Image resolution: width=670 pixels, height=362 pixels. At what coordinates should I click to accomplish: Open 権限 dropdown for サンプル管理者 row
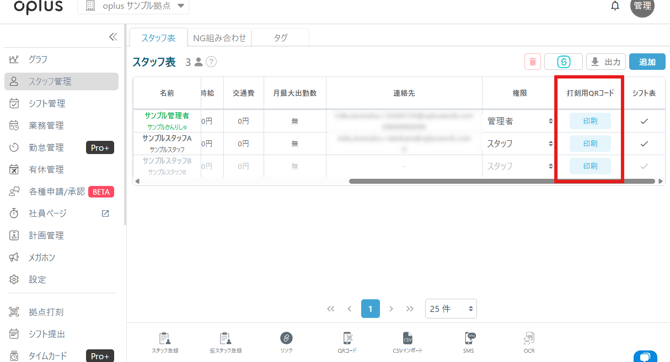click(x=520, y=121)
